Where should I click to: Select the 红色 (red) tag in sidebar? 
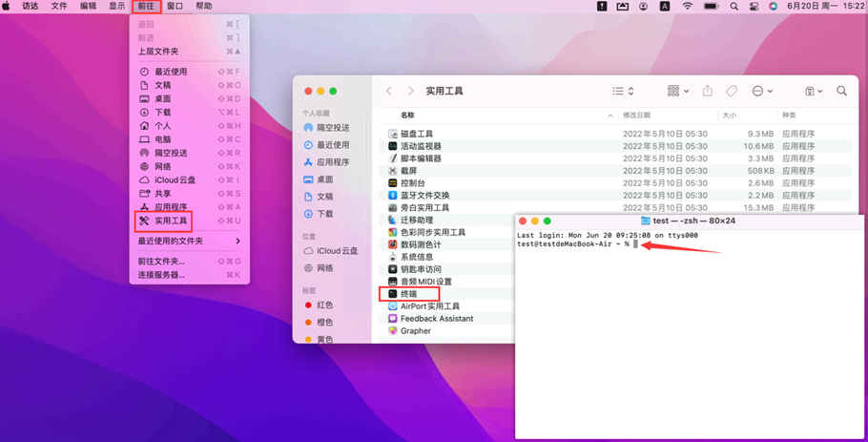pyautogui.click(x=324, y=305)
